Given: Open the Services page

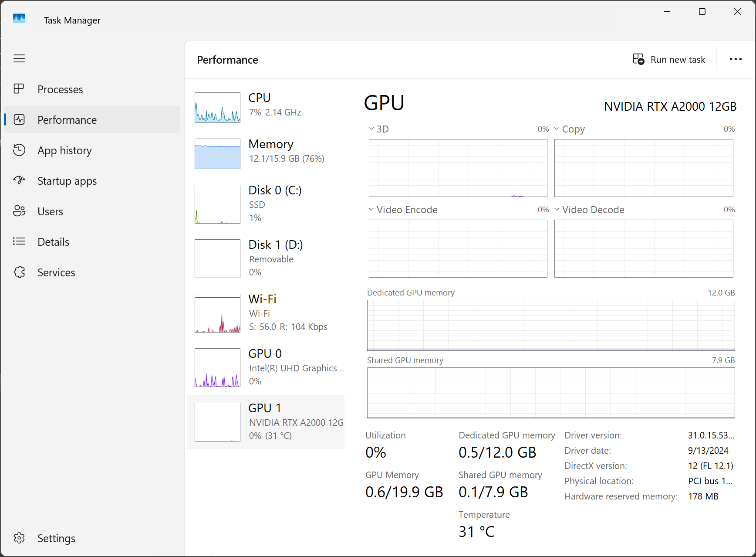Looking at the screenshot, I should pyautogui.click(x=92, y=272).
